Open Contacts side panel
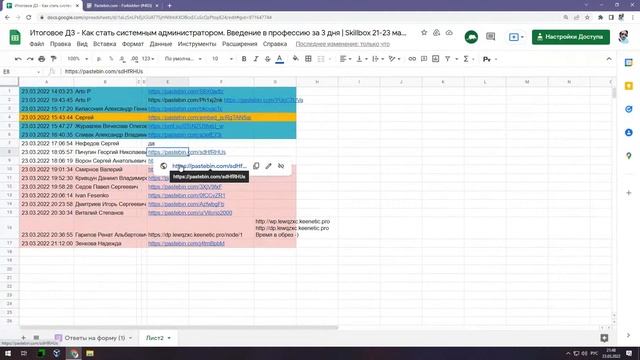640x360 pixels. click(x=629, y=133)
